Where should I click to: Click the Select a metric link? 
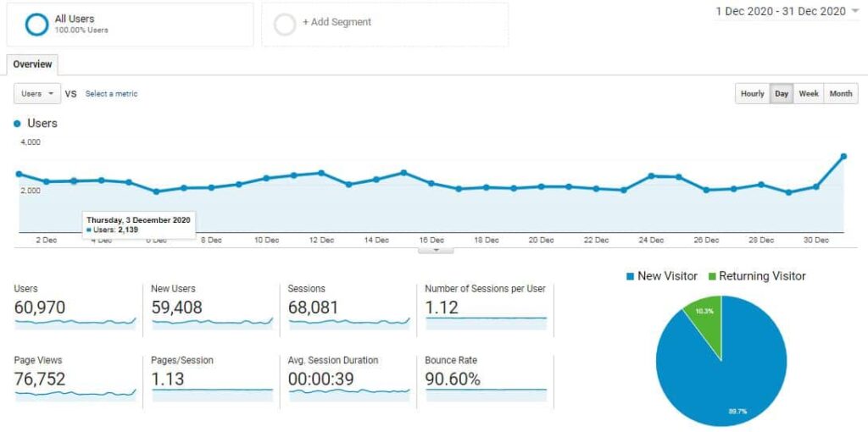coord(111,94)
